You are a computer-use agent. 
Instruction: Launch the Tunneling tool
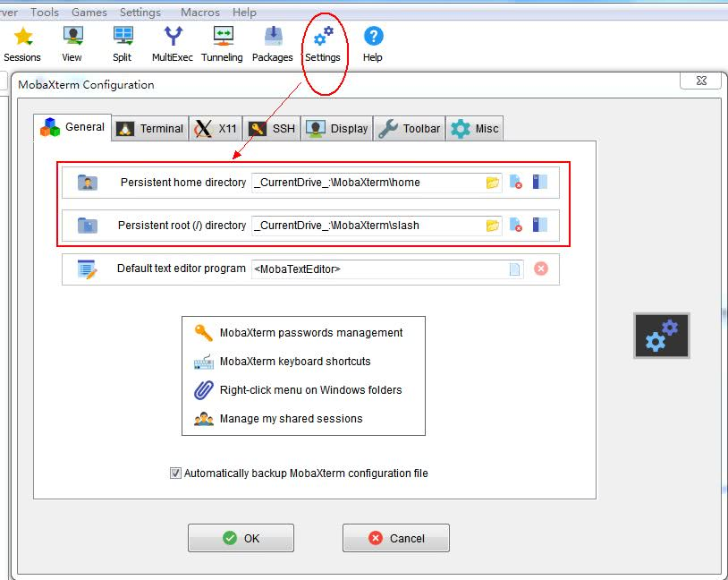pyautogui.click(x=223, y=45)
